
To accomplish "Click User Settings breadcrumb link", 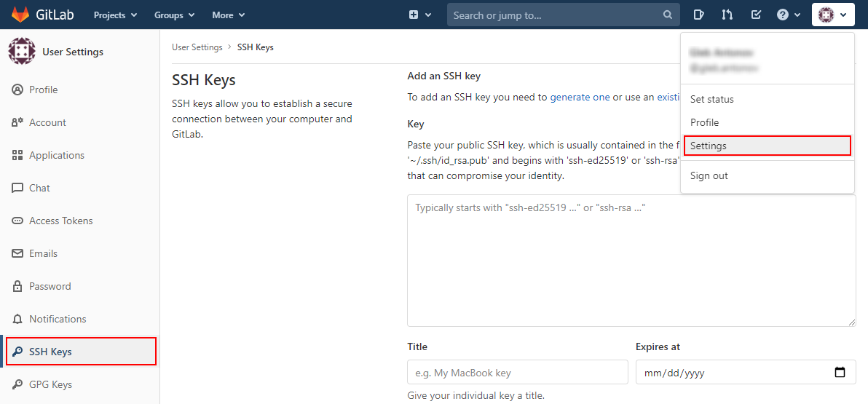I will click(x=197, y=47).
